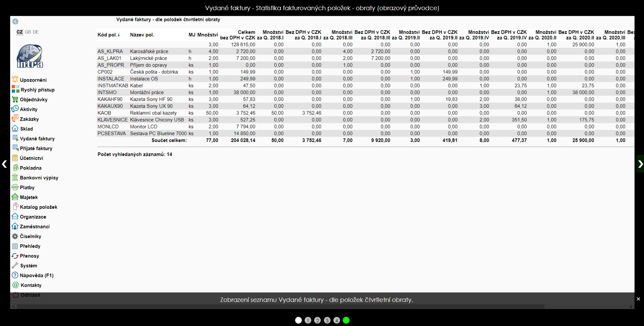Click the Aktivity clock icon

(15, 109)
